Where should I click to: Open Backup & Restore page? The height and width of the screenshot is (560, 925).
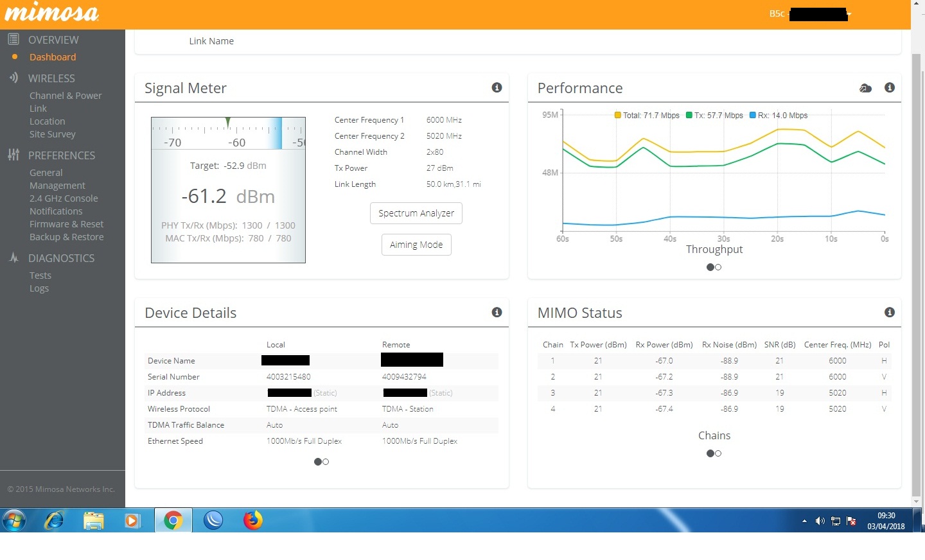pyautogui.click(x=67, y=237)
